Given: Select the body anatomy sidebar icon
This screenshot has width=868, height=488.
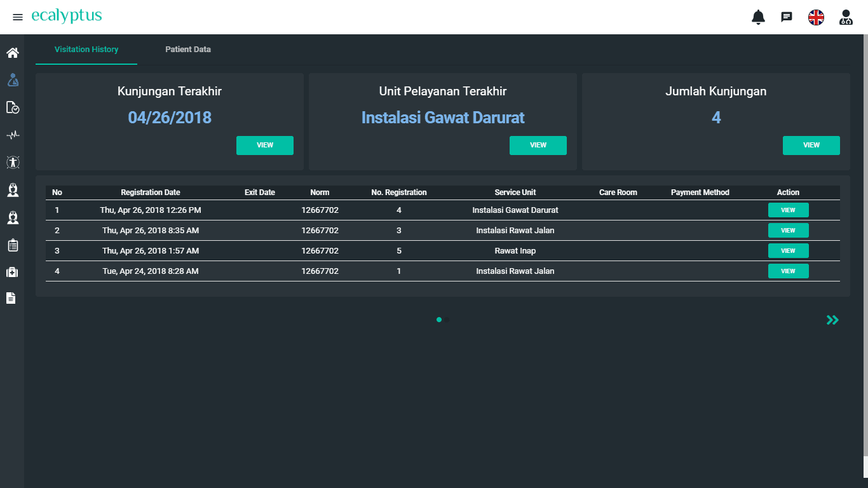Looking at the screenshot, I should pyautogui.click(x=12, y=163).
